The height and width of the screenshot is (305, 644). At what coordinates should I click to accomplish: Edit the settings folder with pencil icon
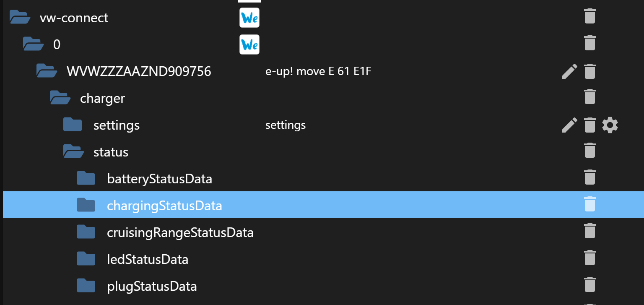click(569, 125)
